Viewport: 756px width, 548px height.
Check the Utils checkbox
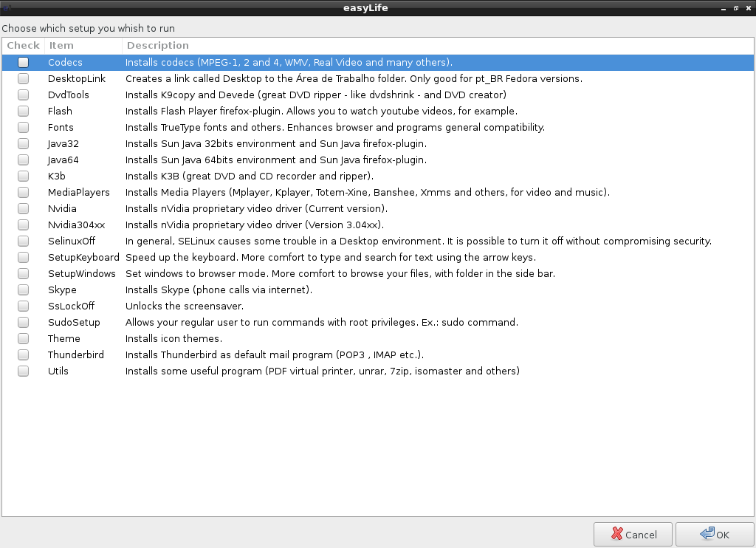click(23, 371)
